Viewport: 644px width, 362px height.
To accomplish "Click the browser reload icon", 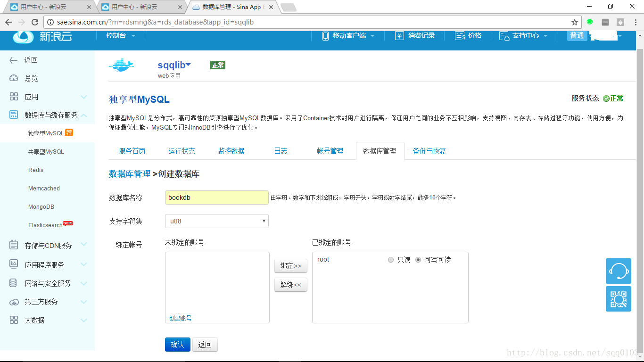I will 35,22.
